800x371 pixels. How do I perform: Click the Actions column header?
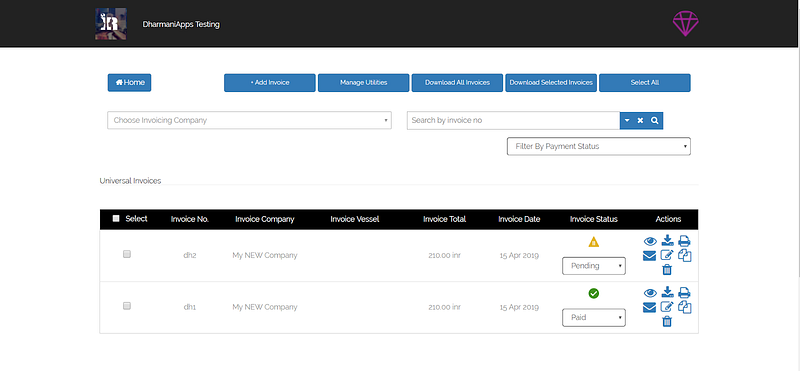668,219
